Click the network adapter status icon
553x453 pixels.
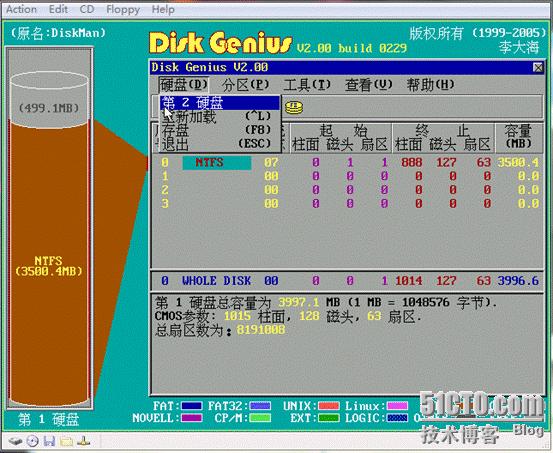[x=84, y=441]
